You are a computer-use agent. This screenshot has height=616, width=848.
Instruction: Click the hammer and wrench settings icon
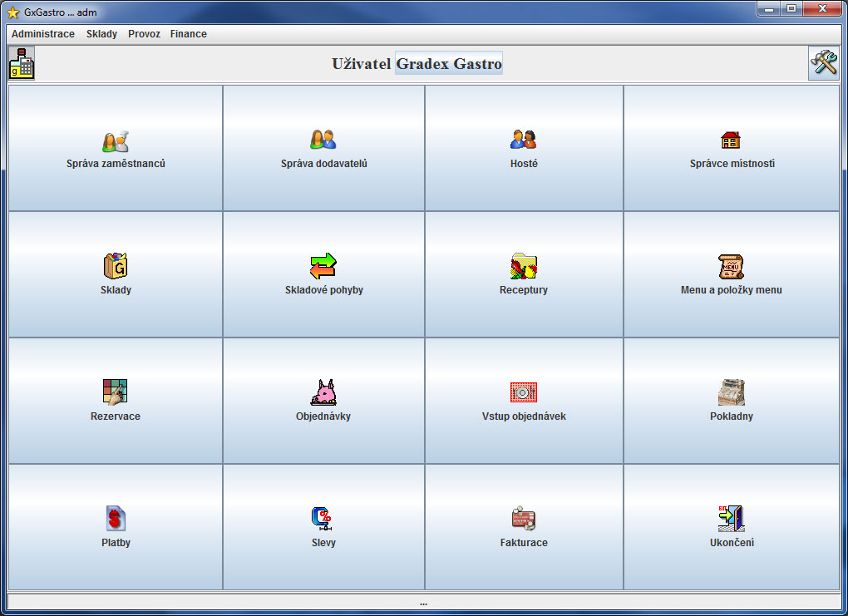coord(824,62)
